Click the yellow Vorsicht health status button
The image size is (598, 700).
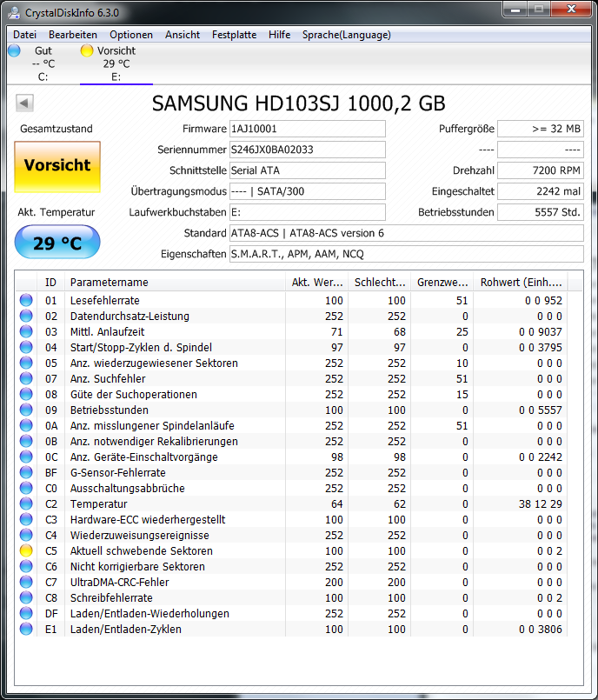tap(57, 166)
